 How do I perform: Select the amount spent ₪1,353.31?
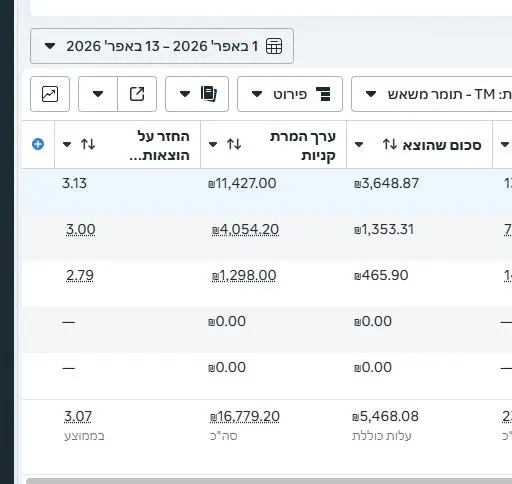tap(384, 229)
